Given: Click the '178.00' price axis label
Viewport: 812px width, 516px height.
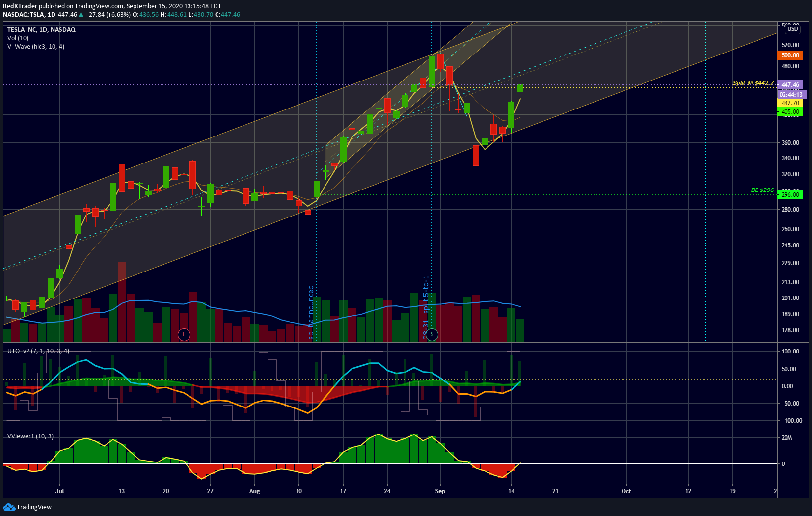Looking at the screenshot, I should [790, 330].
